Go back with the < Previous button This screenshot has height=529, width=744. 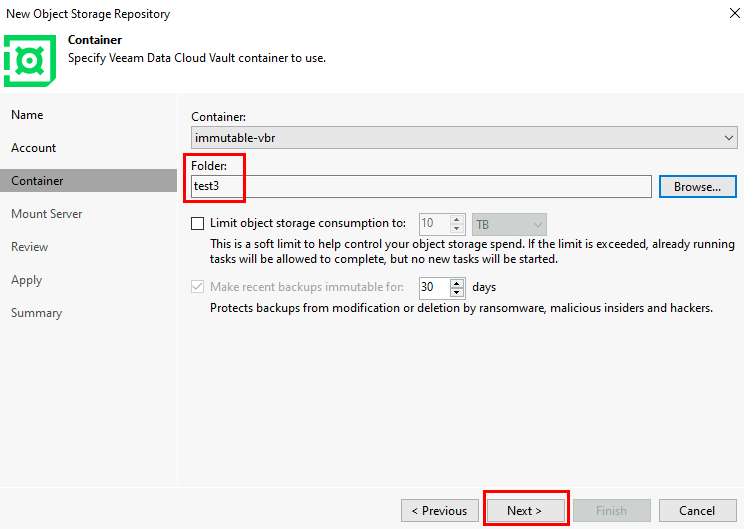pyautogui.click(x=440, y=510)
